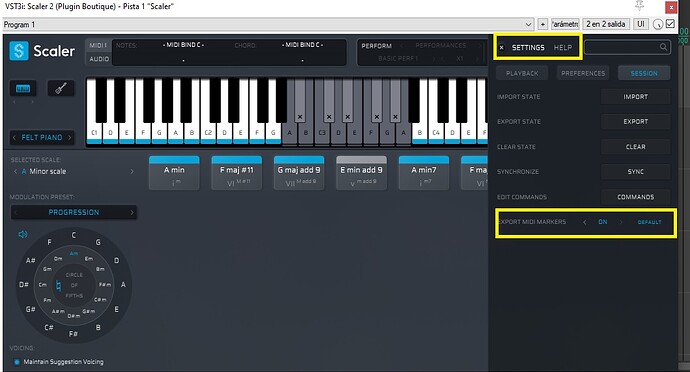Click the round knob icon in host toolbar

657,24
